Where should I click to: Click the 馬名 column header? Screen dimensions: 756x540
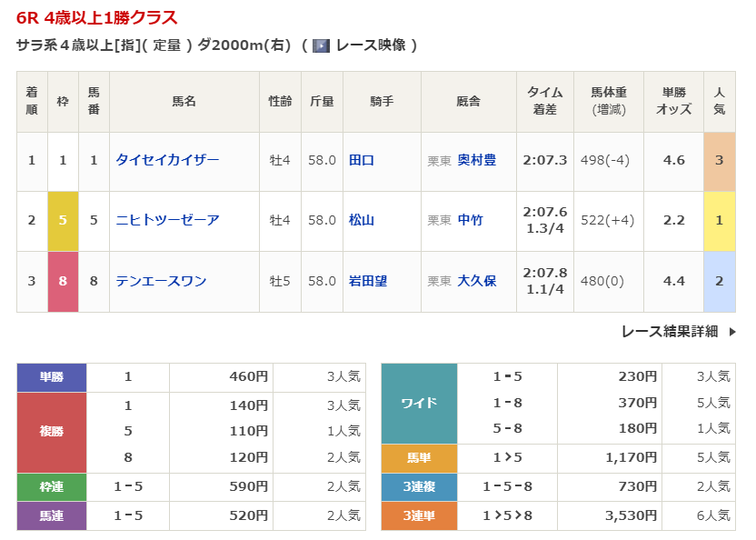click(x=184, y=102)
